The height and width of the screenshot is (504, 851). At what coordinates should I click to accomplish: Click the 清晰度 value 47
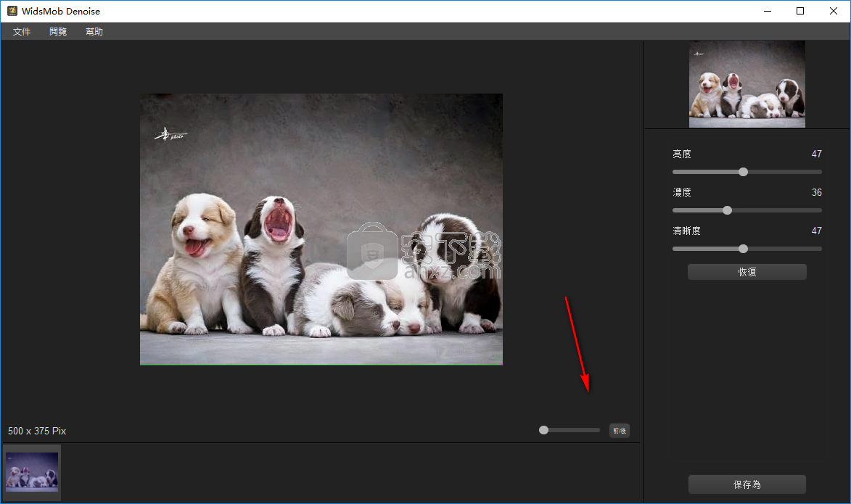816,231
